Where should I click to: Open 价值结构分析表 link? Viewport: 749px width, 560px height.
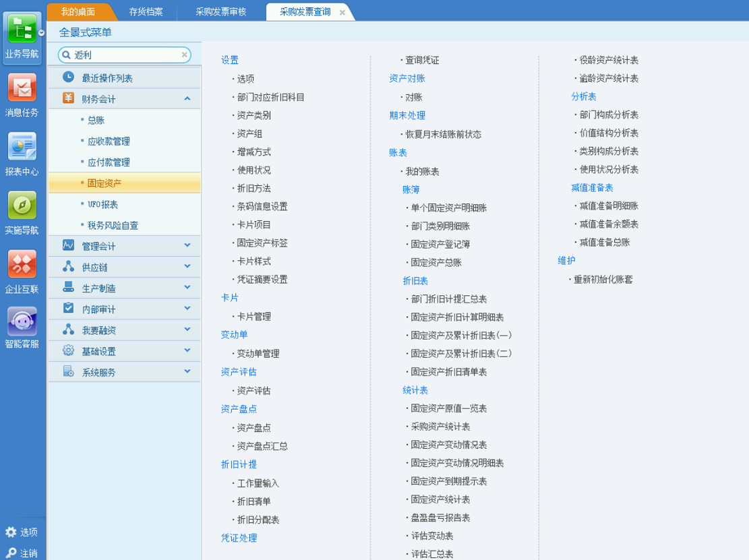click(609, 133)
